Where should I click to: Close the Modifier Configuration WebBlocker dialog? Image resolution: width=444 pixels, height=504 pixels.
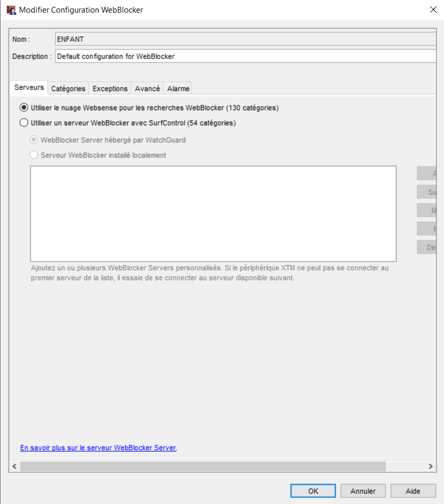433,9
